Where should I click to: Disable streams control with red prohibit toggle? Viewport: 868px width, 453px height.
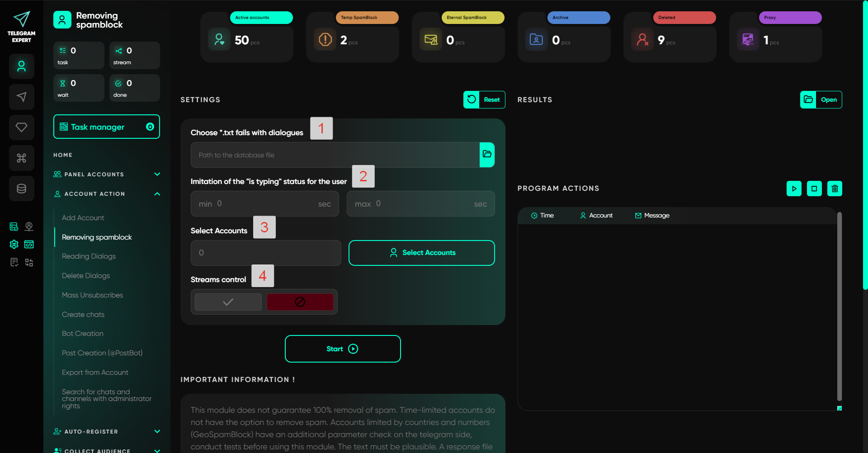(x=300, y=302)
